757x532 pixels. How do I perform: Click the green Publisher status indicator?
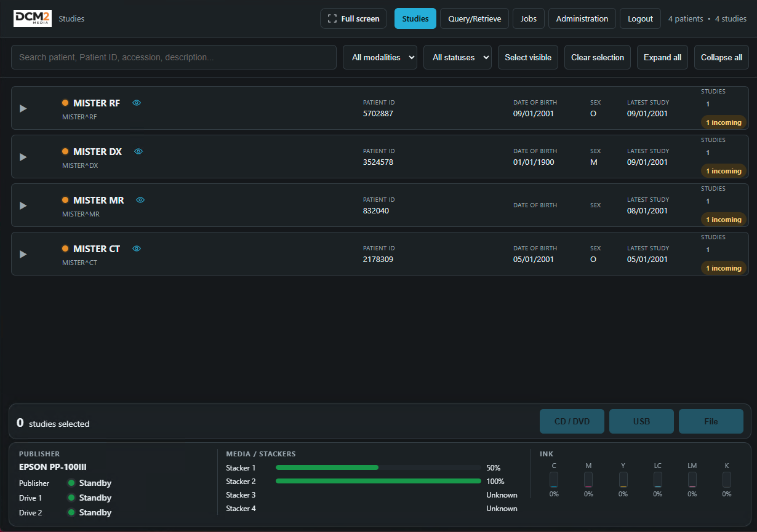(x=71, y=483)
